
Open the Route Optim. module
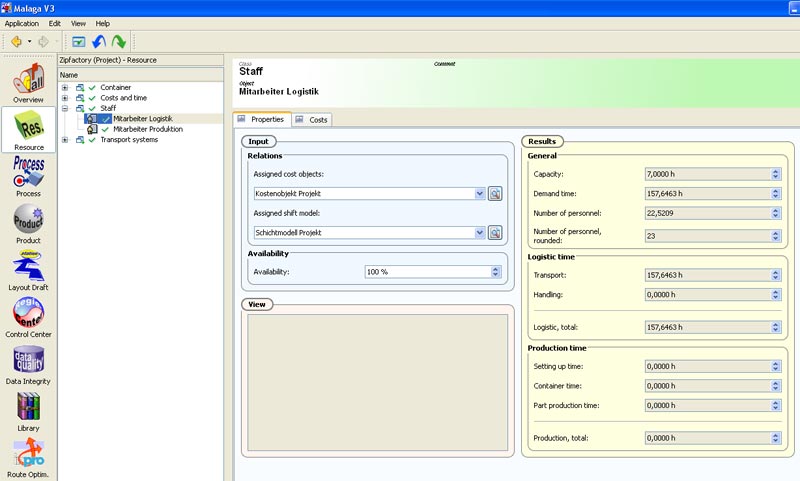(x=29, y=458)
